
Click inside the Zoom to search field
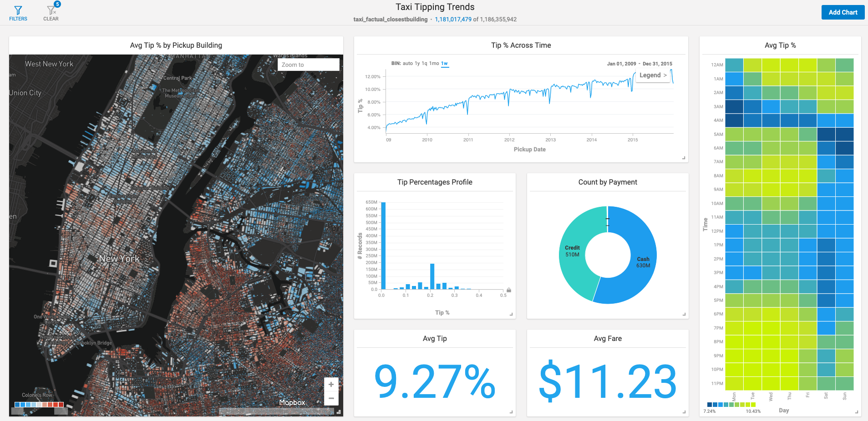click(308, 64)
